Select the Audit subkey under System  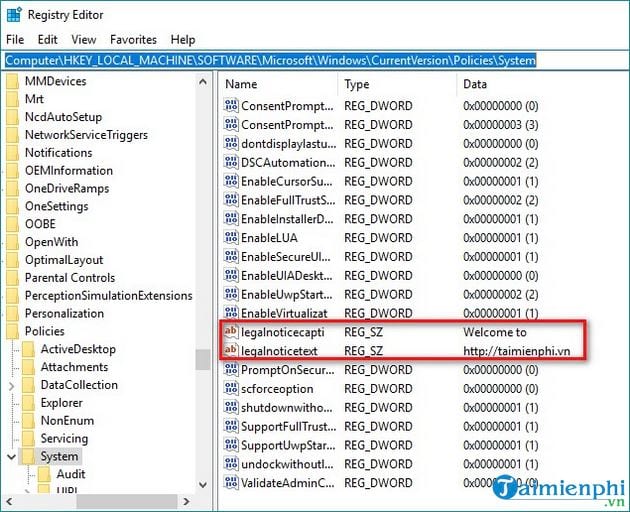pos(70,474)
